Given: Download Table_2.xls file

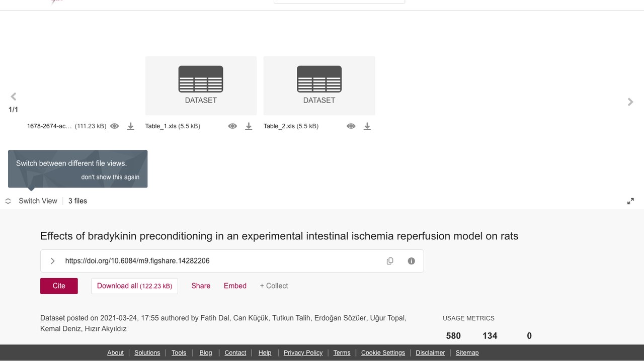Looking at the screenshot, I should point(367,126).
